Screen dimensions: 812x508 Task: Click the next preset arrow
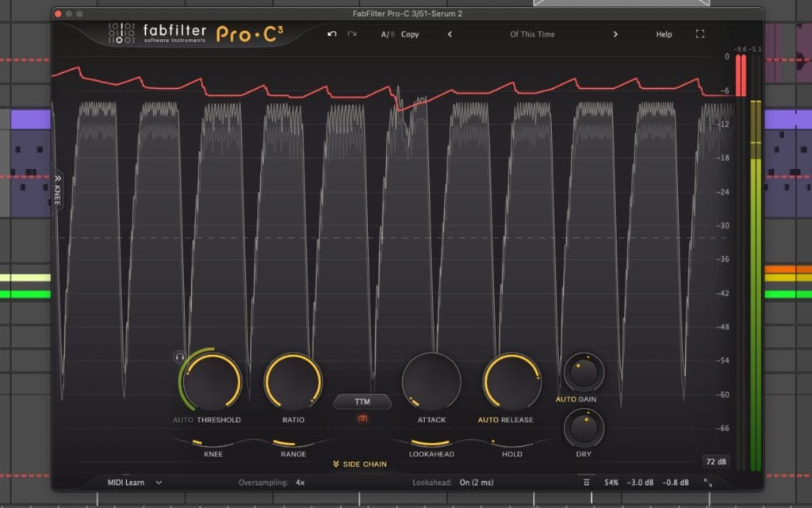[x=616, y=34]
